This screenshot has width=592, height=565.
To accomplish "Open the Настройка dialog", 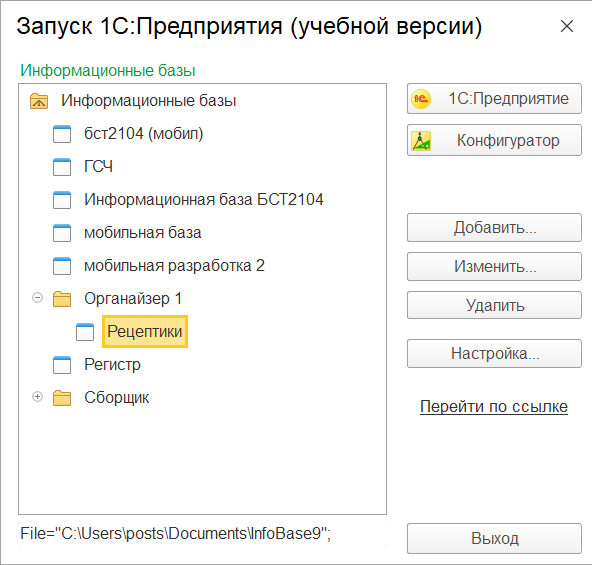I will [x=494, y=354].
